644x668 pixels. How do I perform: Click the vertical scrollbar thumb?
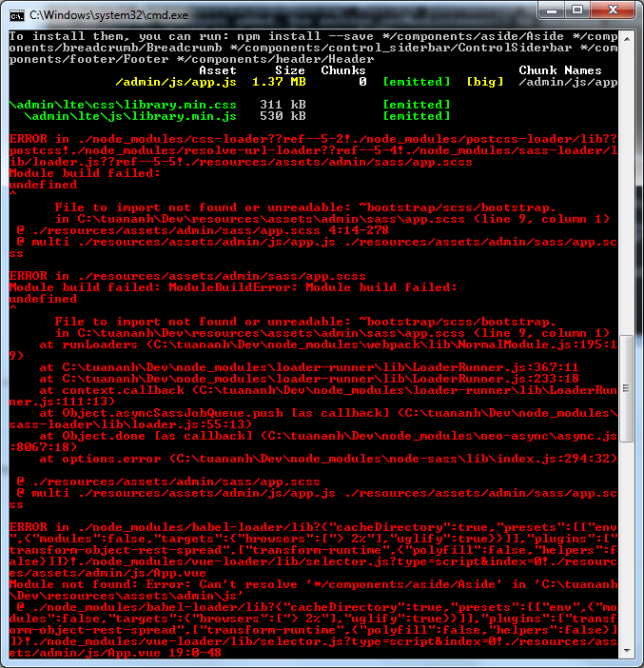click(627, 389)
